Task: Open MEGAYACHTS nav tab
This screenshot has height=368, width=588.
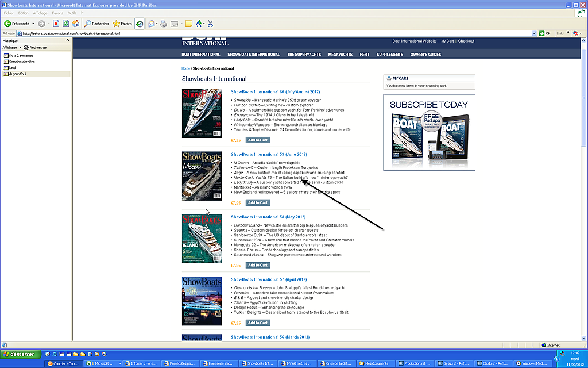Action: (x=340, y=55)
